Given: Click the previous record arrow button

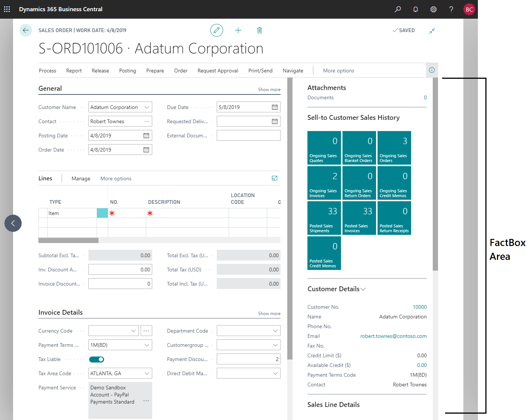Looking at the screenshot, I should (x=13, y=223).
